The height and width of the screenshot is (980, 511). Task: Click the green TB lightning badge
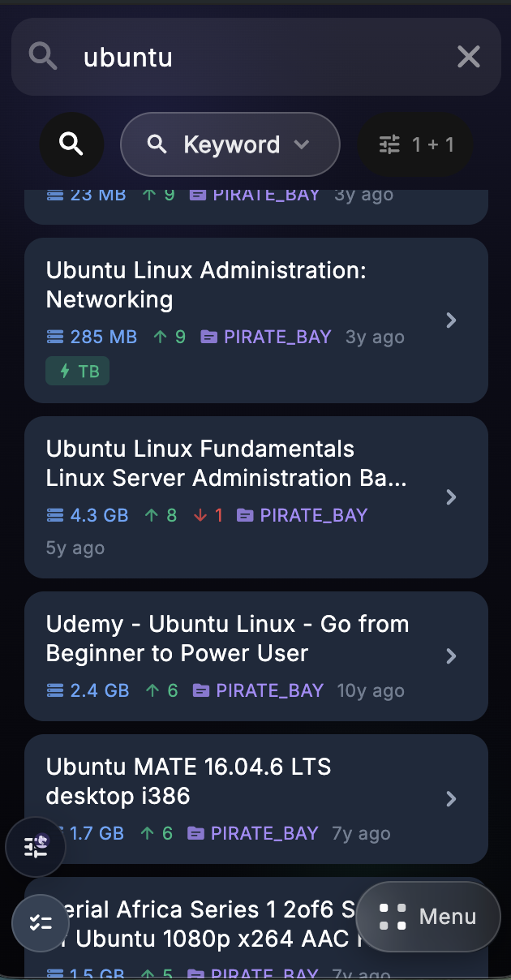pyautogui.click(x=78, y=372)
